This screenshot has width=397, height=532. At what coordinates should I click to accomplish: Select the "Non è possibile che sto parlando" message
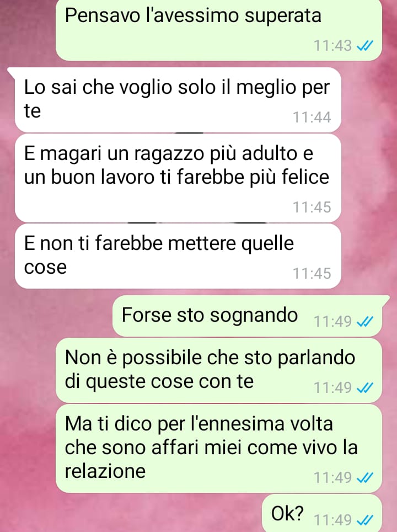tap(219, 370)
